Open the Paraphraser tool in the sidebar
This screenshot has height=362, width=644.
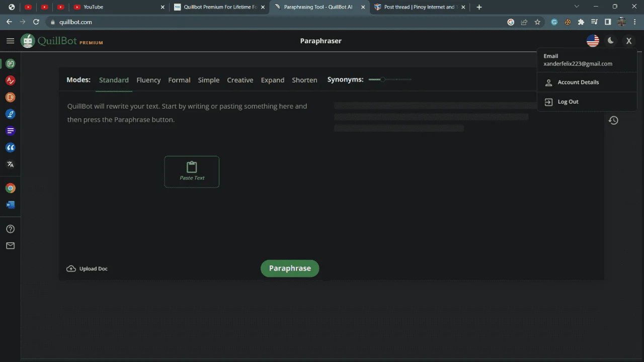click(x=10, y=64)
